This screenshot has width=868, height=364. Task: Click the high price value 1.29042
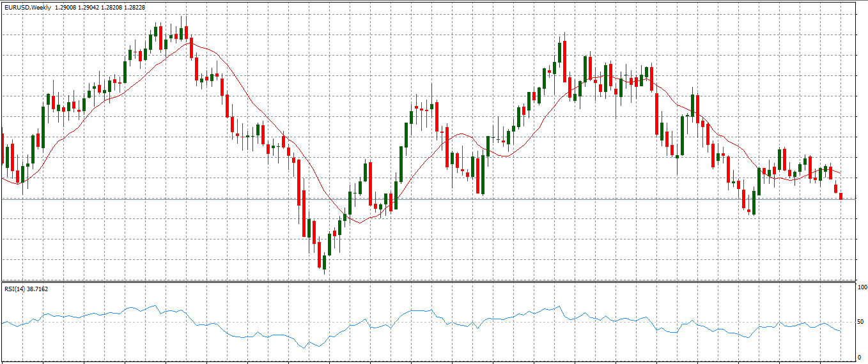click(x=90, y=7)
